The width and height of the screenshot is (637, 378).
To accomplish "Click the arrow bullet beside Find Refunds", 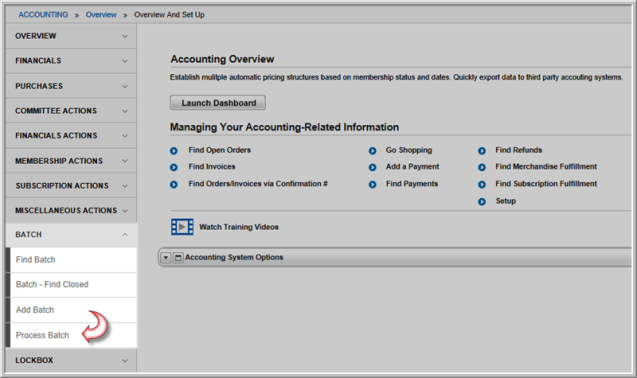I will pos(482,151).
